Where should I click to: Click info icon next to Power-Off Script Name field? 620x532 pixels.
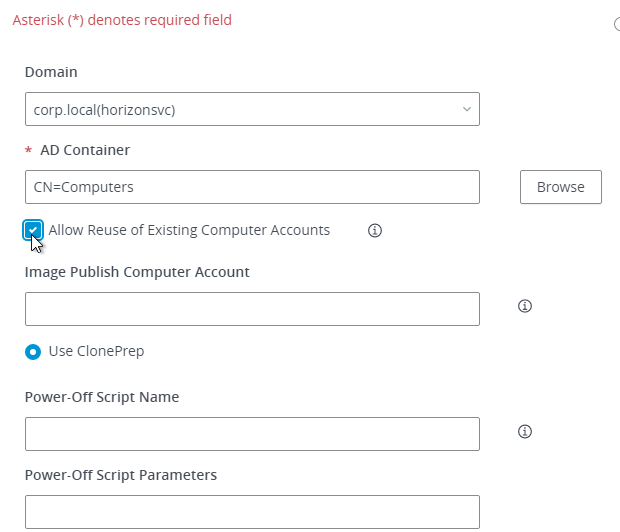point(525,431)
